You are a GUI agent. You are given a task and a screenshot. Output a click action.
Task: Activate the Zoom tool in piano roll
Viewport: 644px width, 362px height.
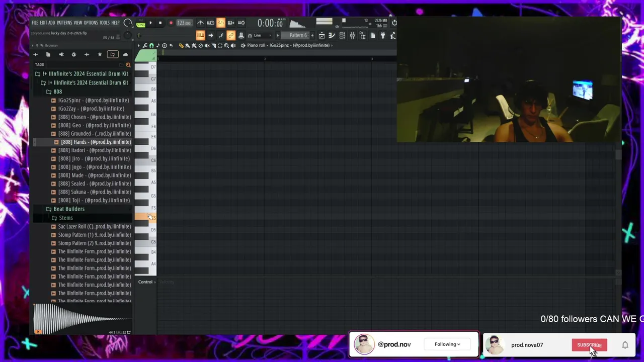(x=226, y=46)
